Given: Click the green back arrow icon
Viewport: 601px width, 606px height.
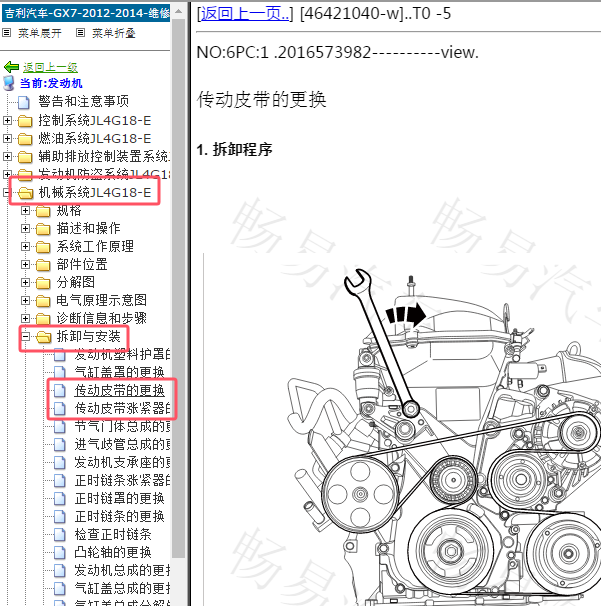Looking at the screenshot, I should pyautogui.click(x=11, y=67).
